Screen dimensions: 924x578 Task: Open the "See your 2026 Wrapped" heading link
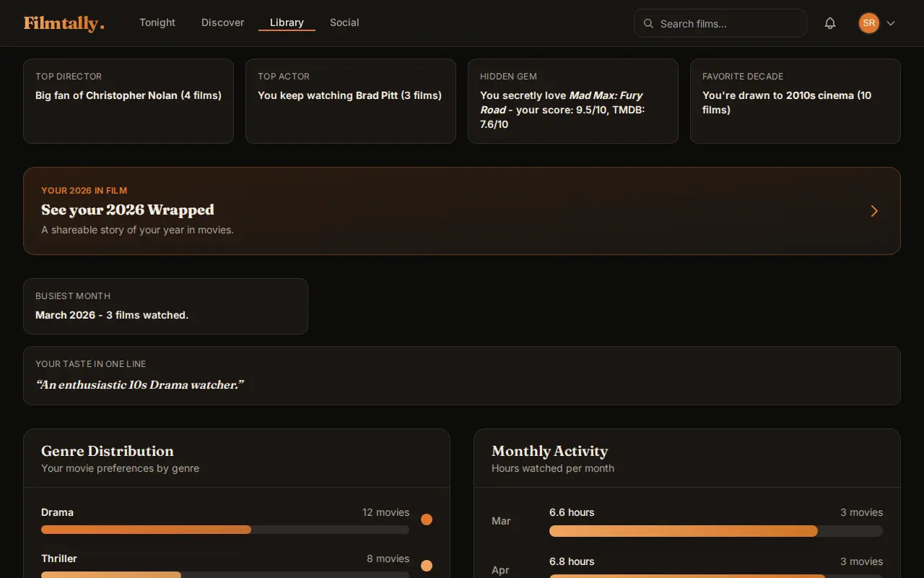pos(128,210)
